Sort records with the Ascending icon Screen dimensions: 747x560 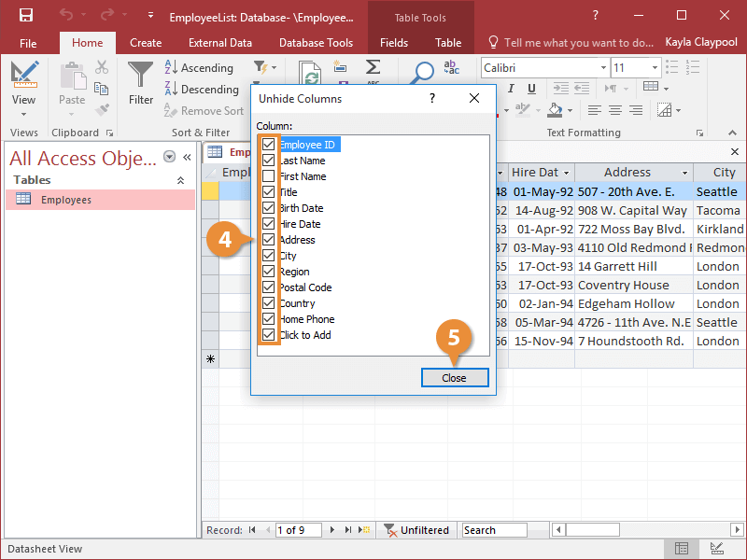coord(171,68)
